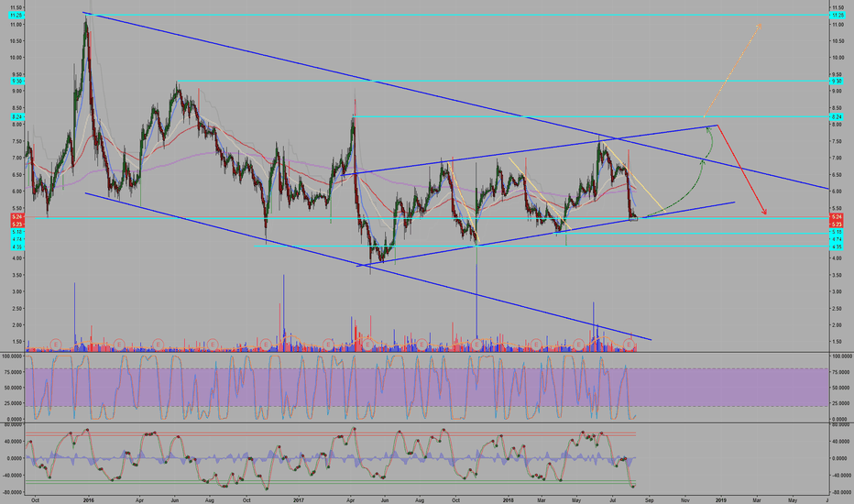Viewport: 854px width, 504px height.
Task: Click the -80.0000 label on left oscillator axis
Action: tap(13, 492)
